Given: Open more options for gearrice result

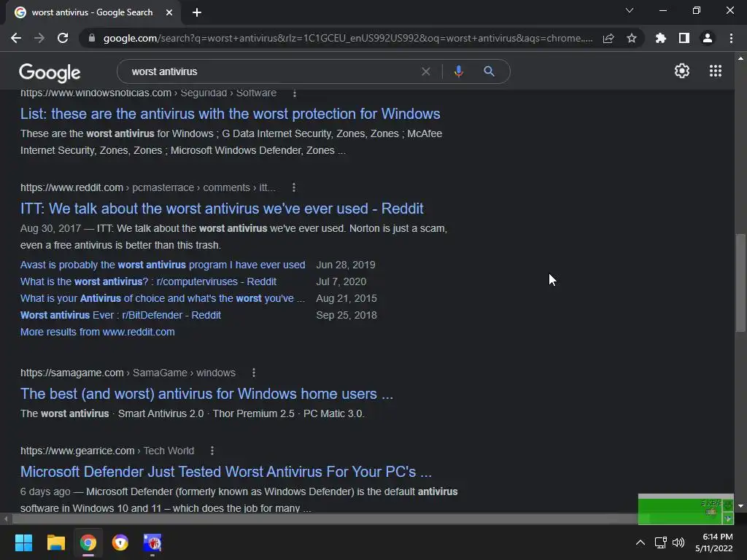Looking at the screenshot, I should tap(212, 451).
